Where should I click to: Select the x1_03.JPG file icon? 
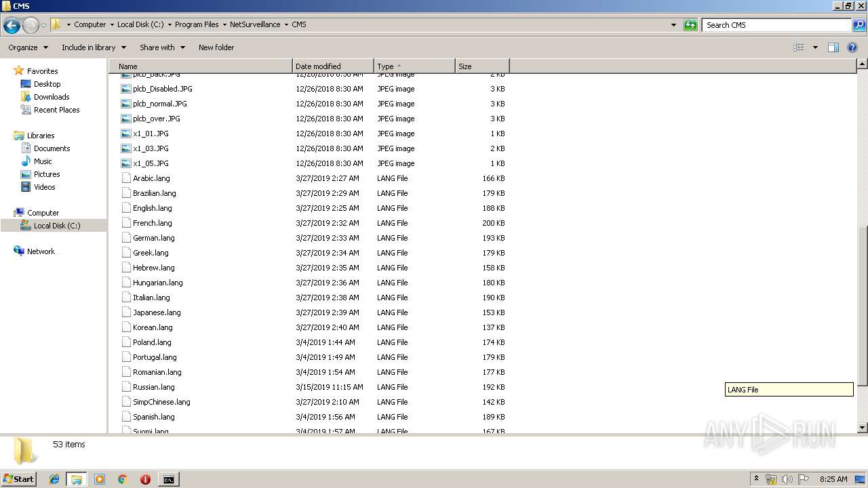coord(126,148)
